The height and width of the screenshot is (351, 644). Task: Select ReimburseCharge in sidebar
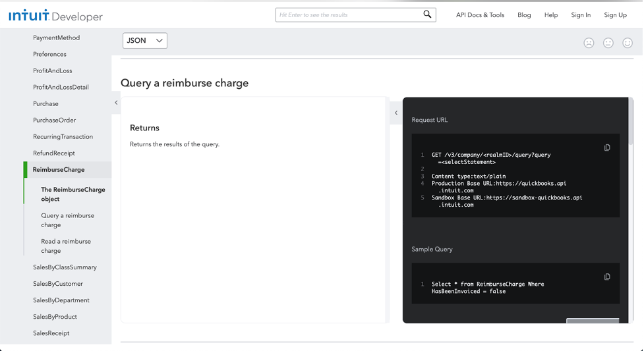58,169
